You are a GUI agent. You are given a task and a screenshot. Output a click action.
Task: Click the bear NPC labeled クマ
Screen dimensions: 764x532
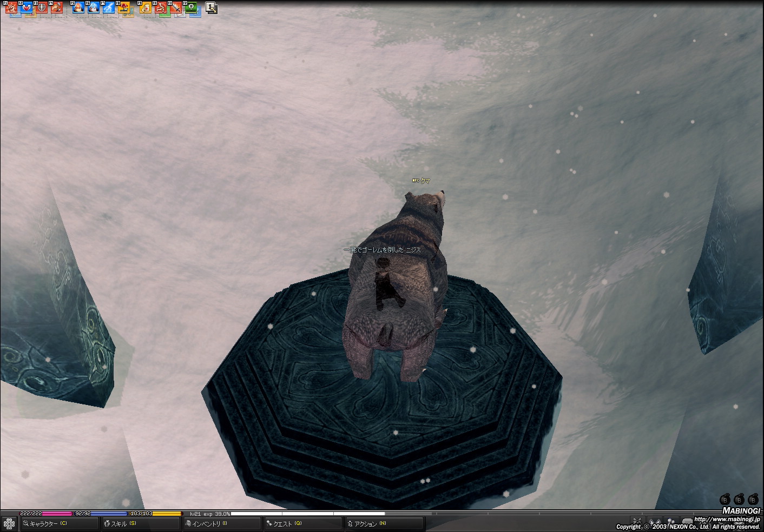pyautogui.click(x=398, y=281)
